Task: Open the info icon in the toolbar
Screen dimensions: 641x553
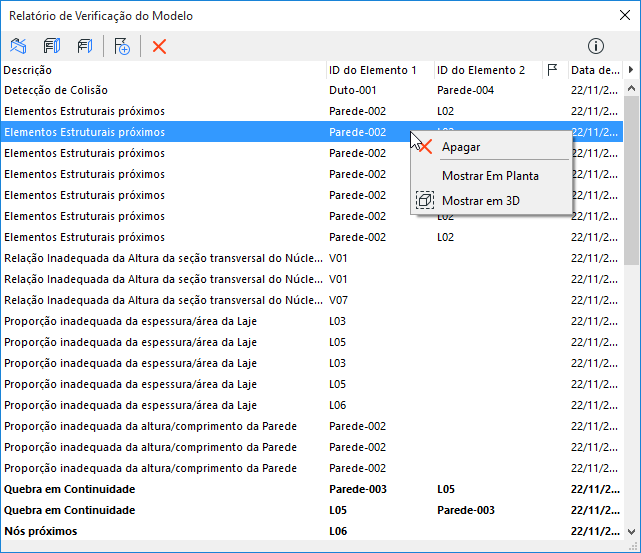Action: click(596, 46)
